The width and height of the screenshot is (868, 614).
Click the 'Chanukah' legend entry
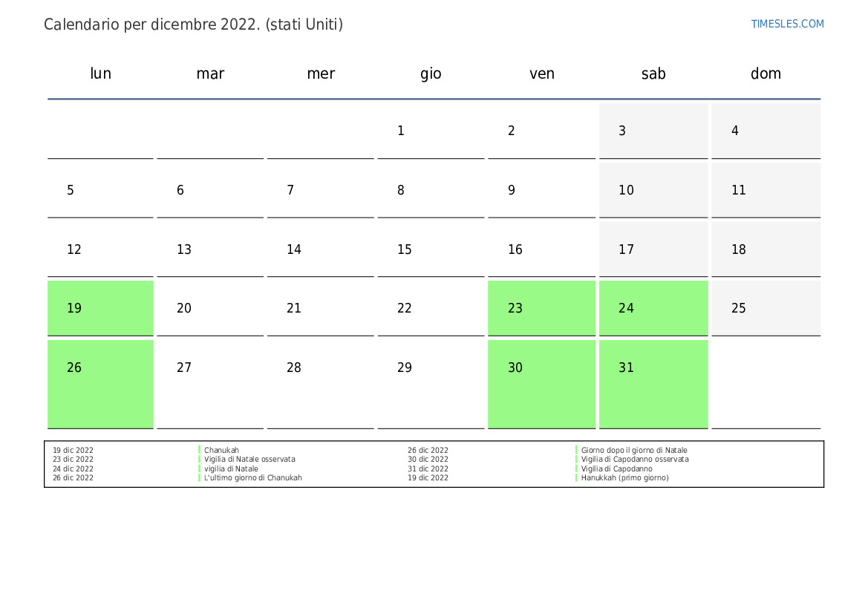[221, 450]
